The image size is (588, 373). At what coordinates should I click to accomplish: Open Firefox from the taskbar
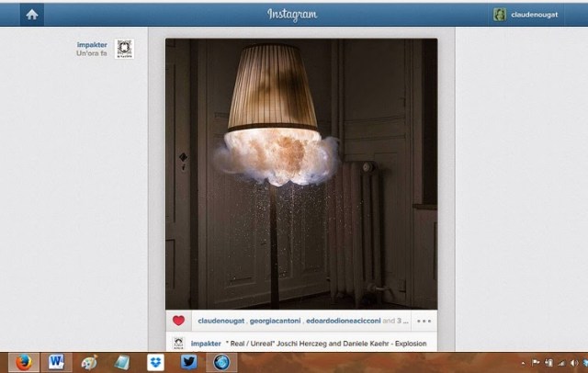coord(23,362)
